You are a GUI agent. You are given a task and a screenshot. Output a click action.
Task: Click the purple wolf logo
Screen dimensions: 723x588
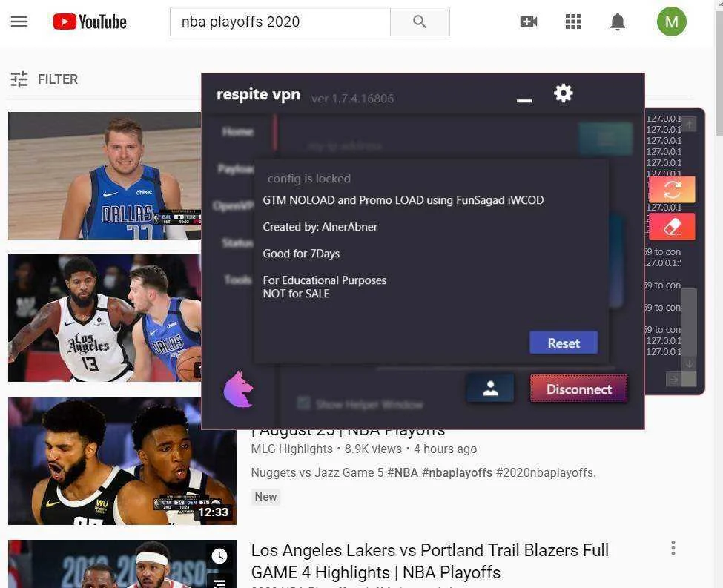pyautogui.click(x=238, y=390)
